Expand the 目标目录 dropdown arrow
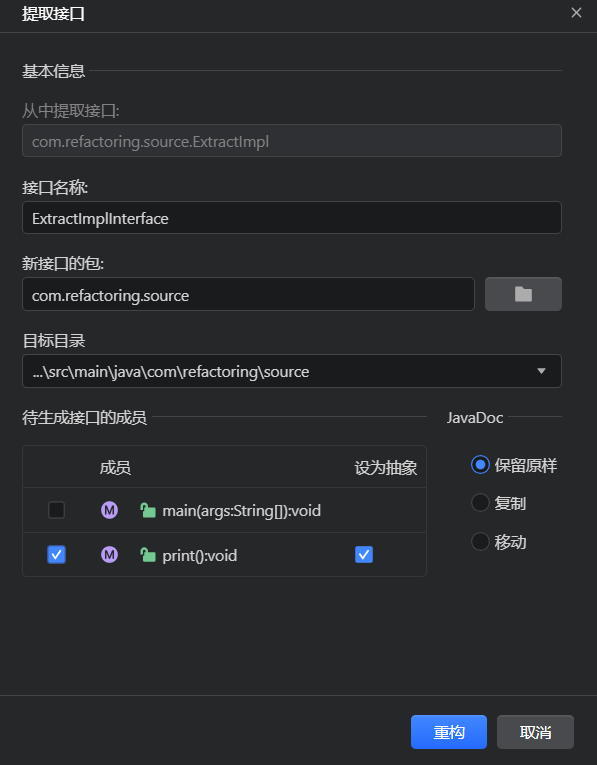The height and width of the screenshot is (765, 597). pos(541,371)
